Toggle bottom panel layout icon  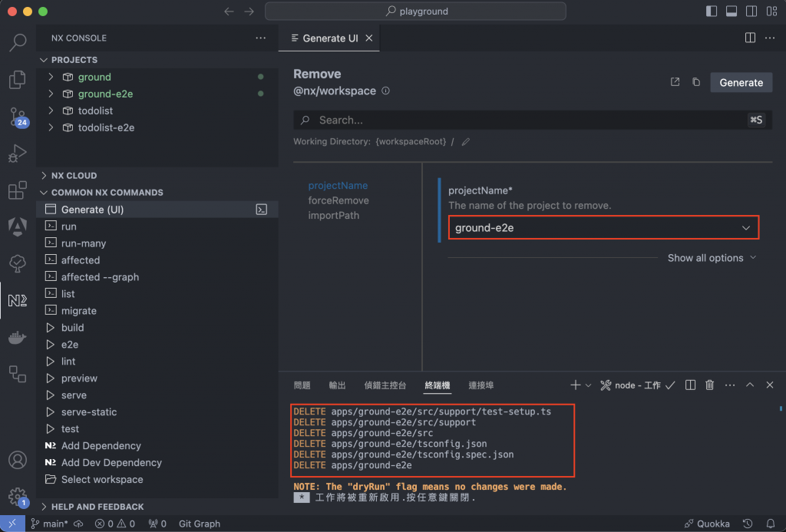coord(732,11)
